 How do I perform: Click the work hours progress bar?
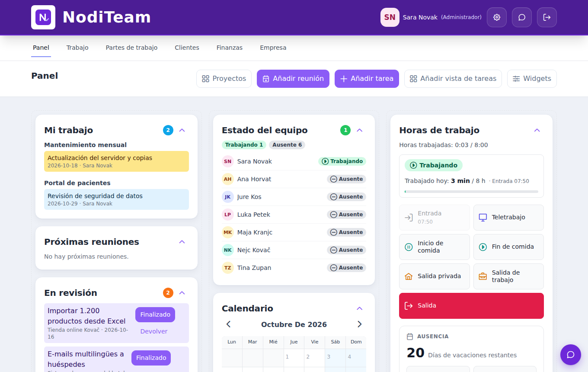click(471, 191)
